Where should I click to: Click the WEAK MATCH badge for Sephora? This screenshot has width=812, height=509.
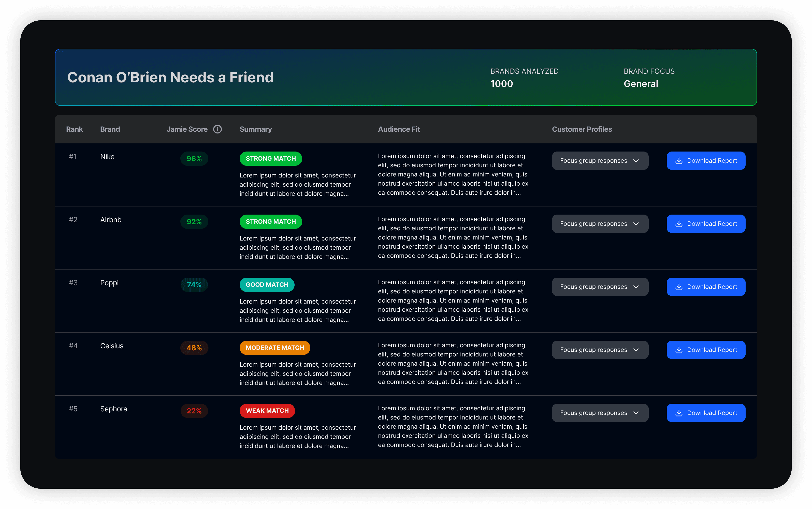coord(267,411)
